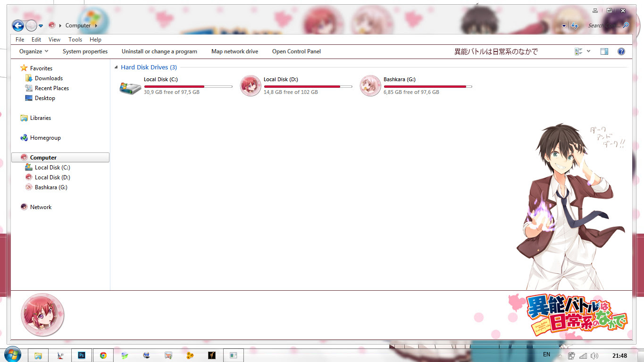Click the 21:48 taskbar clock
Viewport: 644px width, 362px height.
tap(619, 356)
